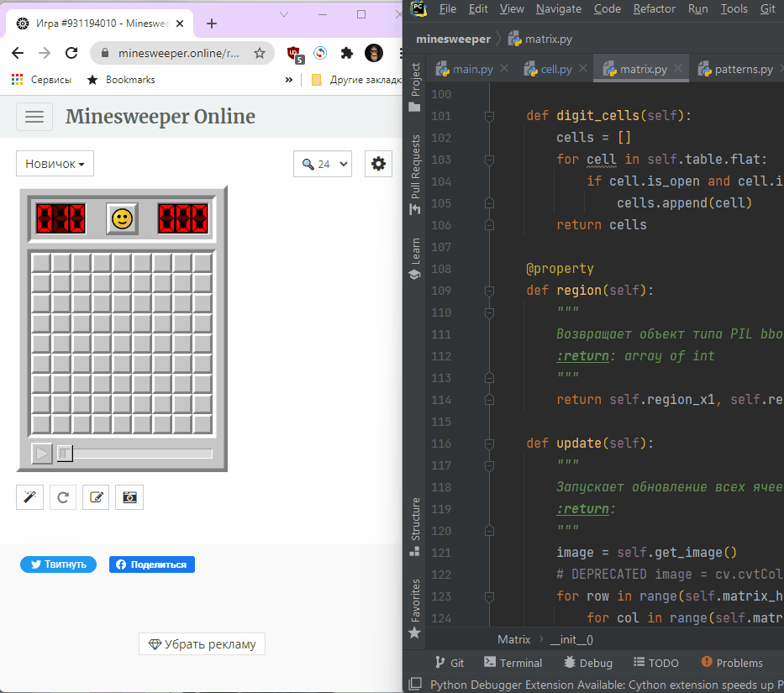This screenshot has width=784, height=693.
Task: Open the Pull Requests tool window
Action: tap(414, 175)
